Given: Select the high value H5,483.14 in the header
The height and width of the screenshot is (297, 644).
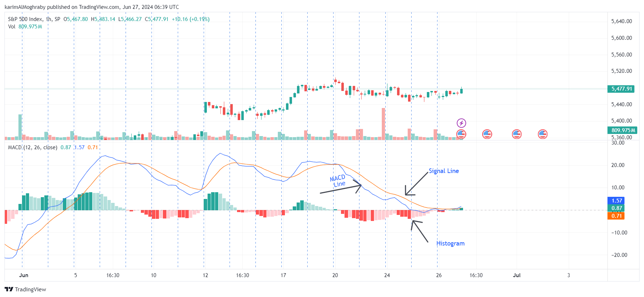Looking at the screenshot, I should coord(103,19).
